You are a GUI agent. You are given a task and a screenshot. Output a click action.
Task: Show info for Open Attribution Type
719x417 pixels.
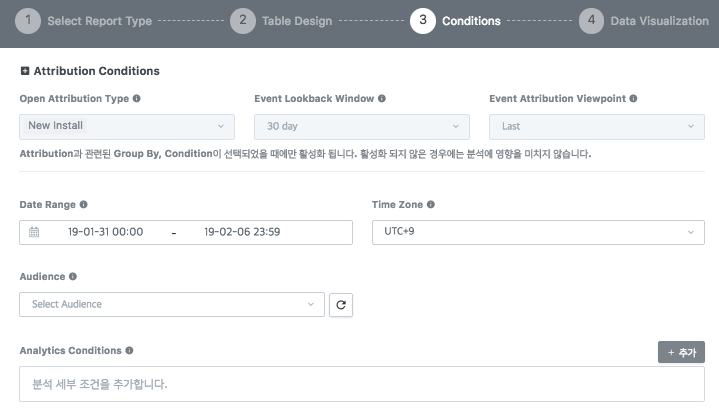coord(137,98)
